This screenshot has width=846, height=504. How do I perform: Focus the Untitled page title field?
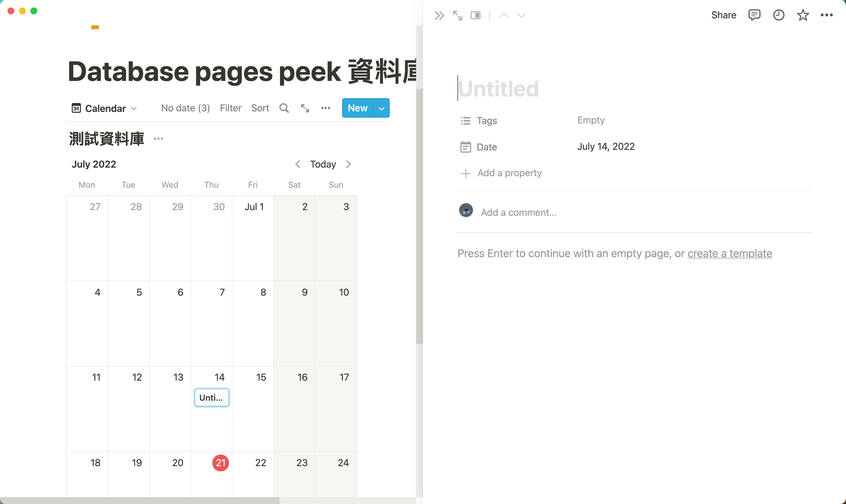[x=498, y=89]
